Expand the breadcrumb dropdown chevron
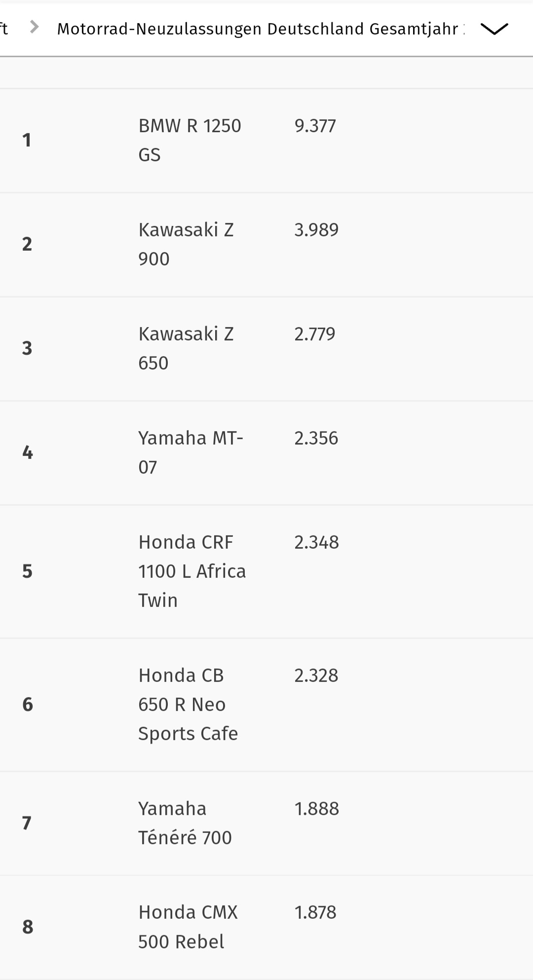The height and width of the screenshot is (980, 533). point(494,29)
